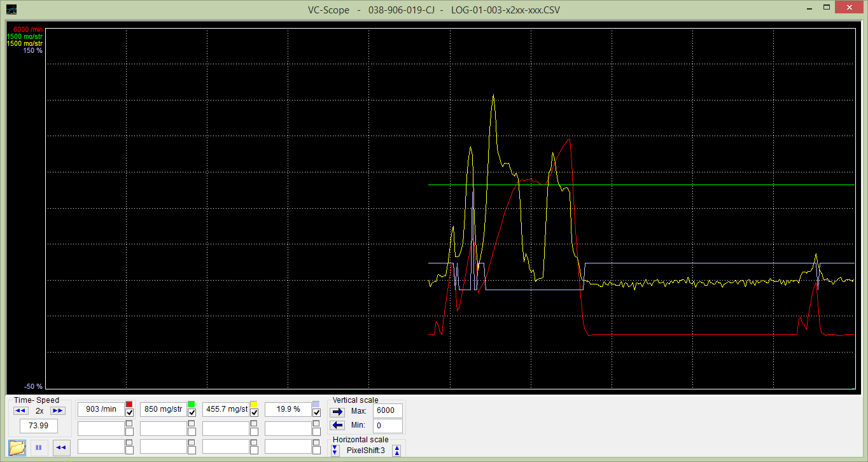This screenshot has width=868, height=462.
Task: Pick the yellow channel color swatch
Action: click(x=254, y=405)
